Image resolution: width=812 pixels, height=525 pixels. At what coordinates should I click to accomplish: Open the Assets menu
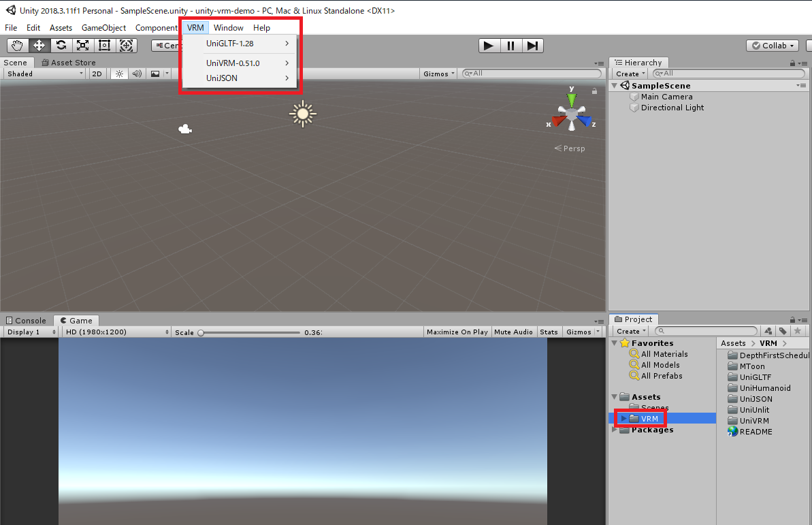pyautogui.click(x=61, y=27)
